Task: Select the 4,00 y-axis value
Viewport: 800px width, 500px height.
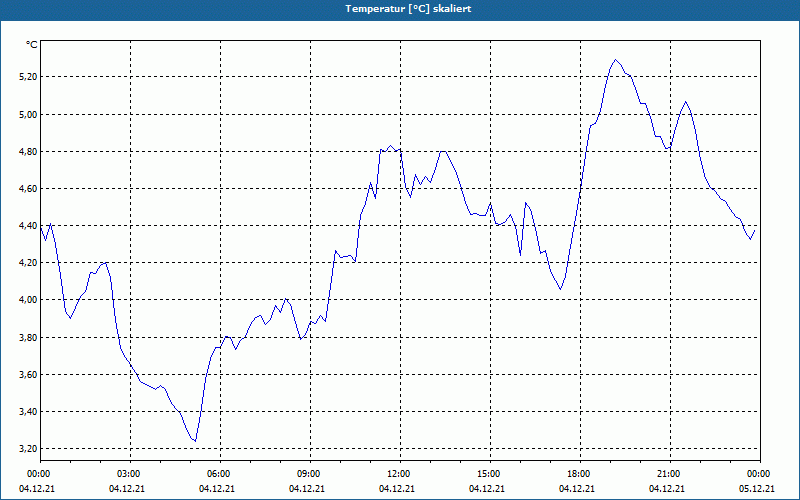Action: [x=29, y=300]
